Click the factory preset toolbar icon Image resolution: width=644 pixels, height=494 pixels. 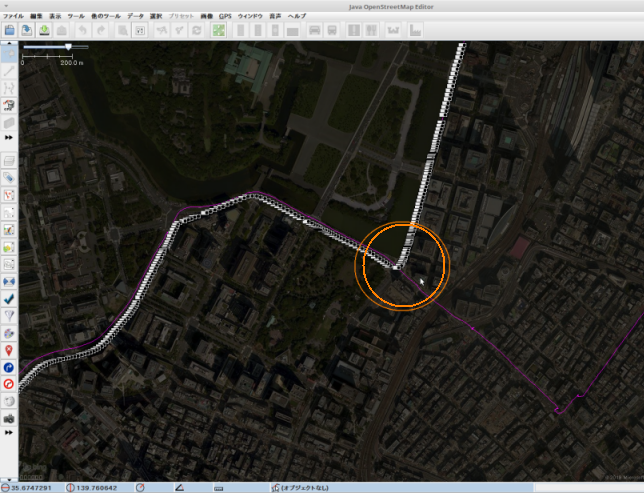[415, 30]
